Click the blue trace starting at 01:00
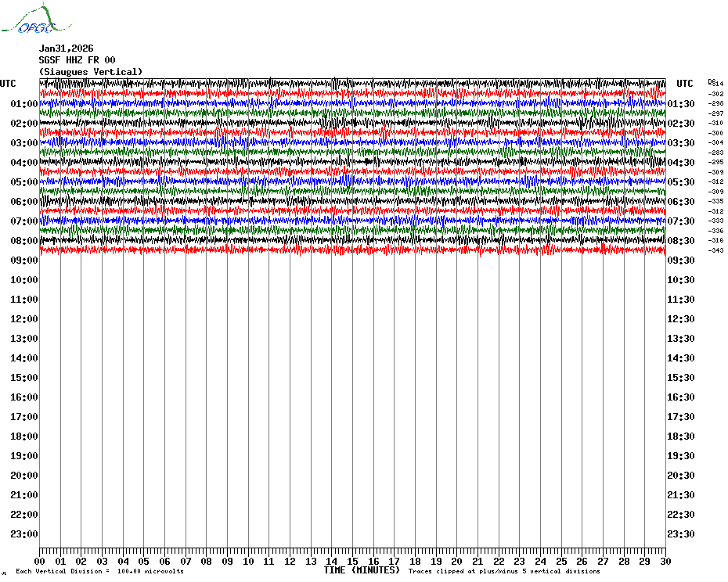The width and height of the screenshot is (728, 582). pos(352,103)
